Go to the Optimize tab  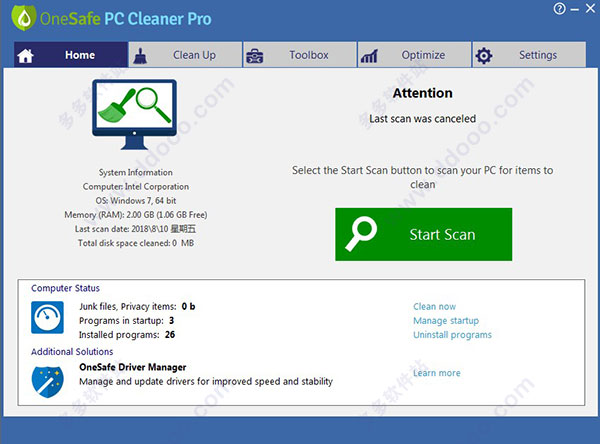414,55
